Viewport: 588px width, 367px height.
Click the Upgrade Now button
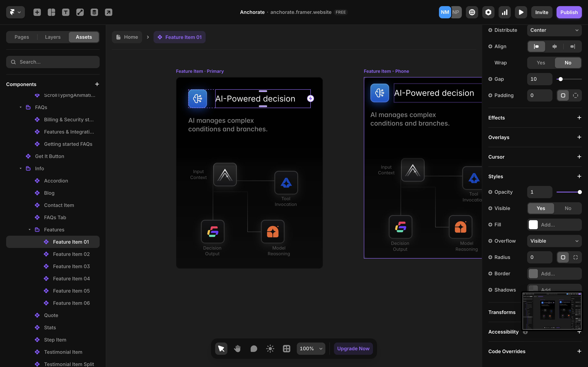(x=353, y=349)
